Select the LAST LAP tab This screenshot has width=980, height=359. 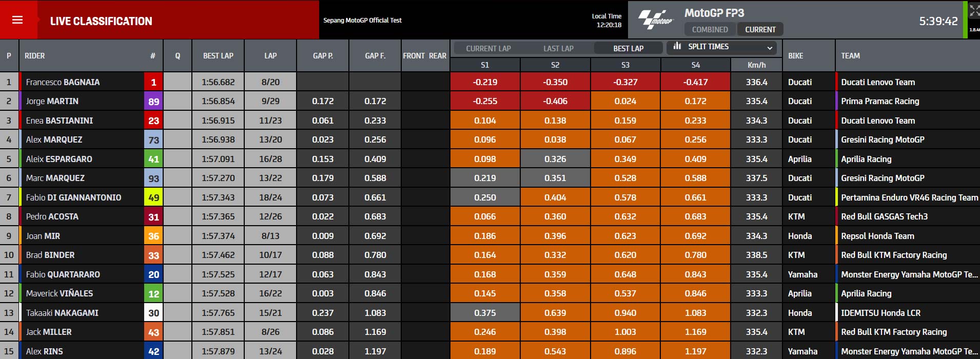tap(558, 48)
